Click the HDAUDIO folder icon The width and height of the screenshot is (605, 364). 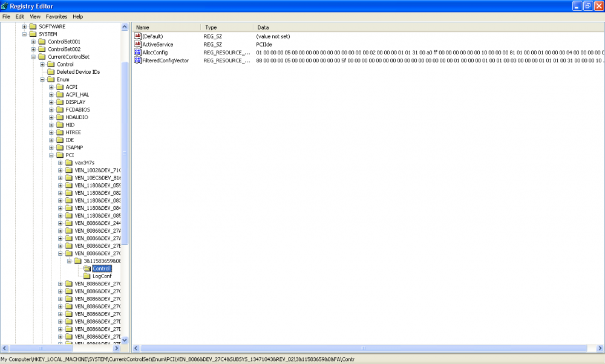tap(60, 117)
